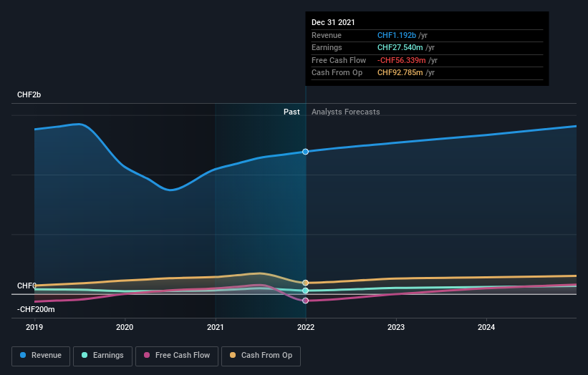Screen dimensions: 588x375
Task: Click the -CHF56.339m free cash flow value
Action: 402,60
